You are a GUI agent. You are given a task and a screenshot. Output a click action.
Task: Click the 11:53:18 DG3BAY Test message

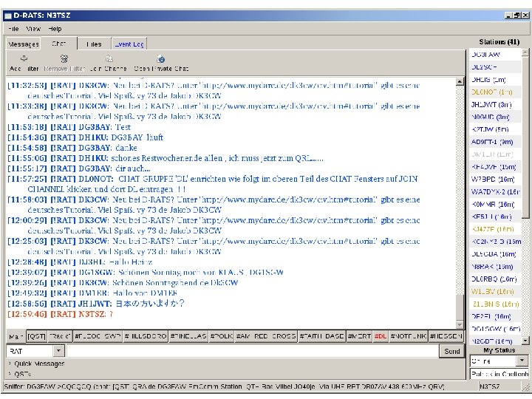69,127
